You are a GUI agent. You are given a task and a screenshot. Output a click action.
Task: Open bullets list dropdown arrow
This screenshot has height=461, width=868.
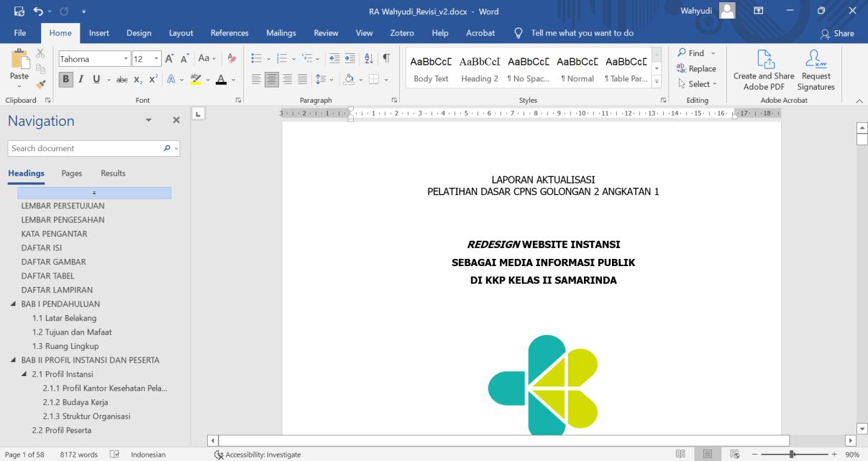[x=269, y=59]
